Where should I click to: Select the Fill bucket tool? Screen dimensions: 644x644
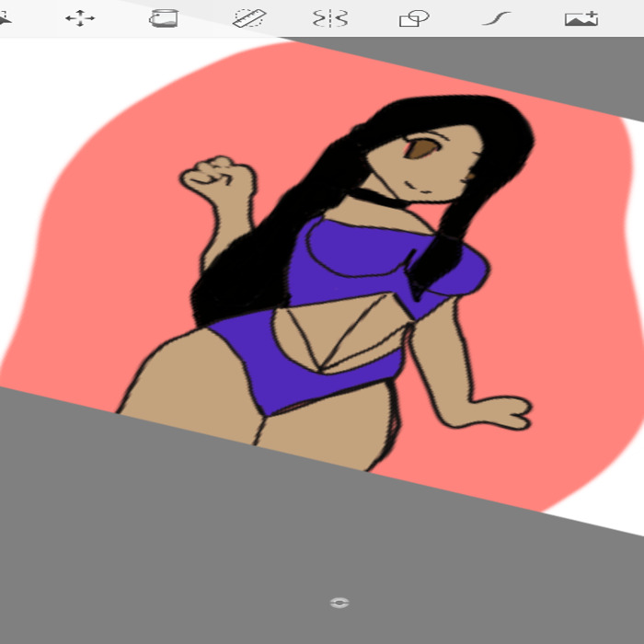(163, 18)
